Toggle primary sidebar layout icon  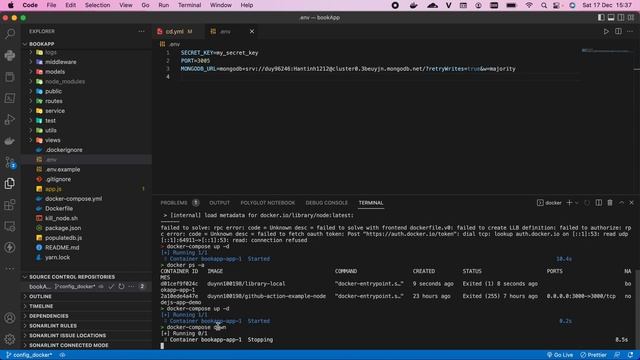pyautogui.click(x=601, y=18)
